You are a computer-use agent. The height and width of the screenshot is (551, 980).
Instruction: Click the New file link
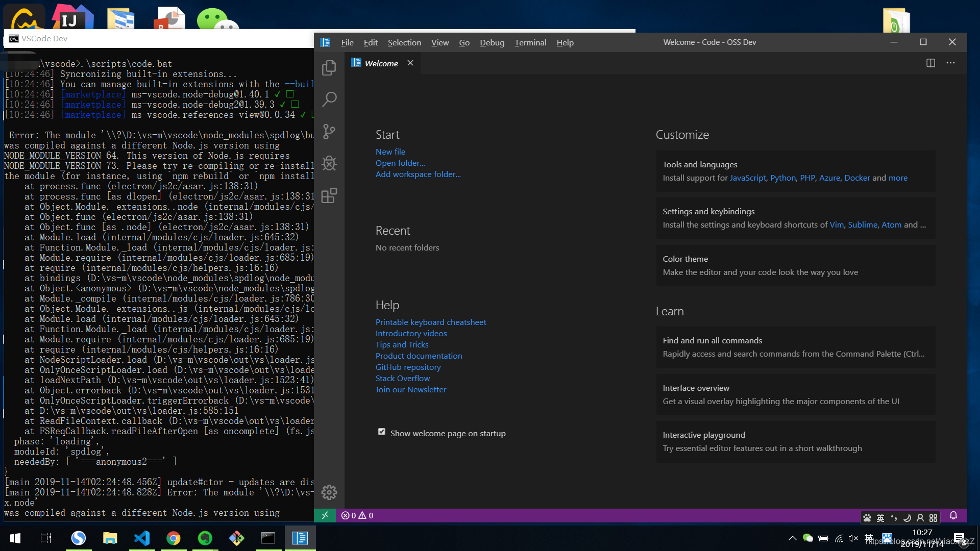(x=390, y=152)
